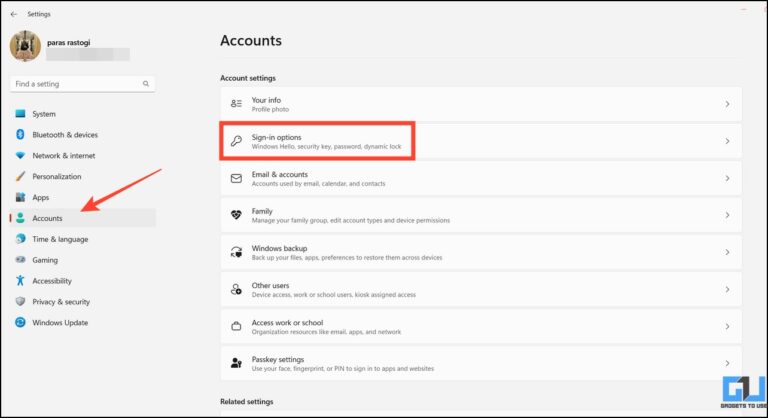Click the Accessibility person icon
Image resolution: width=768 pixels, height=418 pixels.
(x=20, y=281)
